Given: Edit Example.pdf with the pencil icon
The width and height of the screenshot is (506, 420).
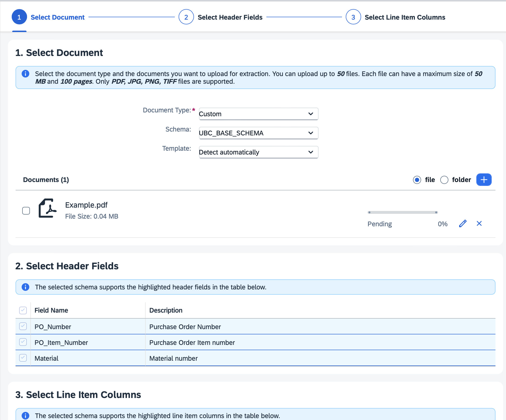Looking at the screenshot, I should 463,224.
